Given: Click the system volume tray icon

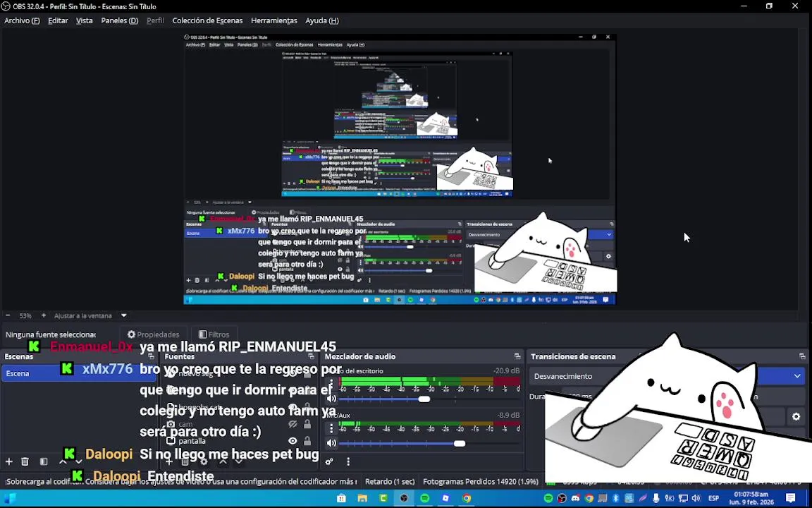Looking at the screenshot, I should (696, 498).
